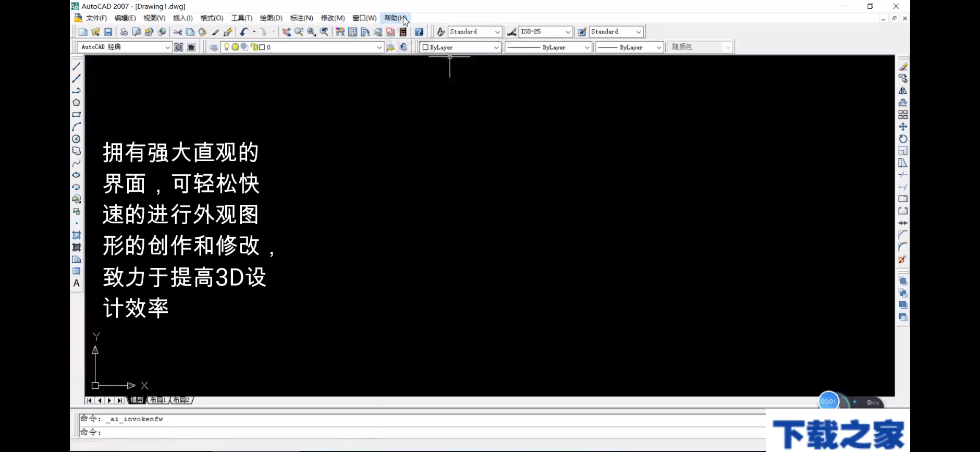Expand the ISO-25 dimension style dropdown

coord(568,32)
